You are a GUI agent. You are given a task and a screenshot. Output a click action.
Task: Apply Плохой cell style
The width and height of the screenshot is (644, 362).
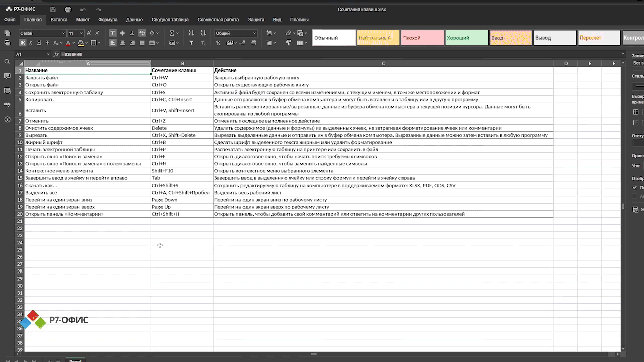point(423,38)
